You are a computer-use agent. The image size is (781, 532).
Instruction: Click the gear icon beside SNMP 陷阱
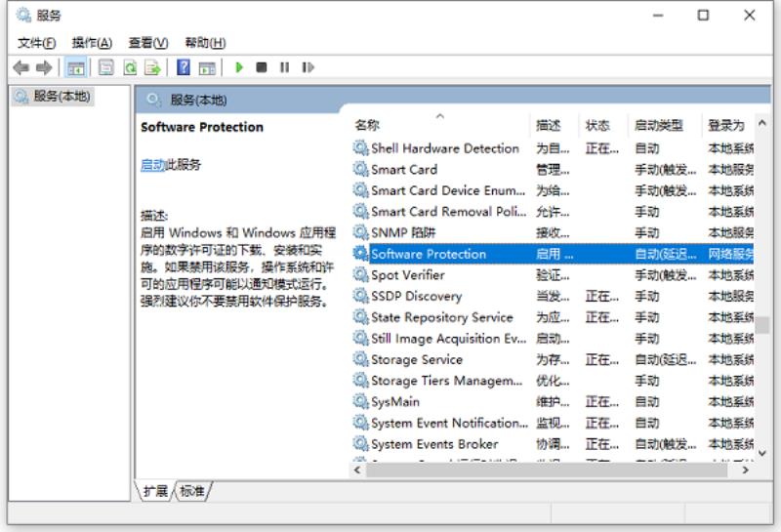(360, 232)
